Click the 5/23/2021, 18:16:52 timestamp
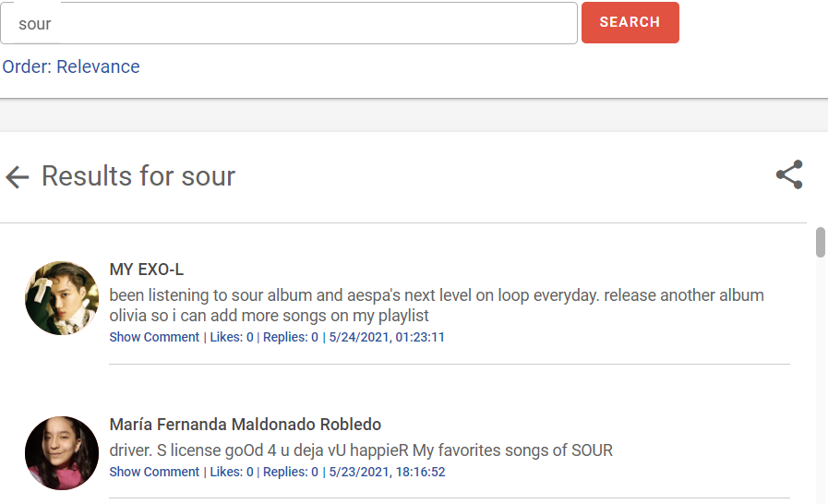The image size is (828, 504). point(387,472)
